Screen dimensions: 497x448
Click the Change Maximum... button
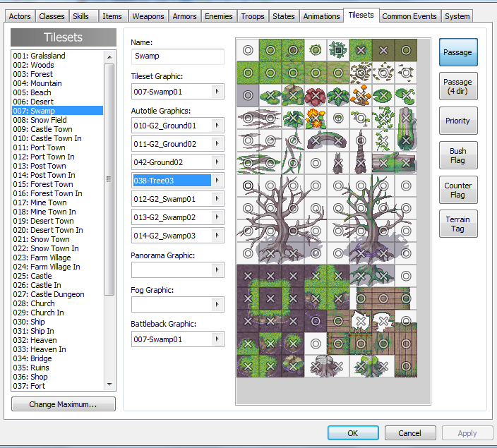pos(63,404)
